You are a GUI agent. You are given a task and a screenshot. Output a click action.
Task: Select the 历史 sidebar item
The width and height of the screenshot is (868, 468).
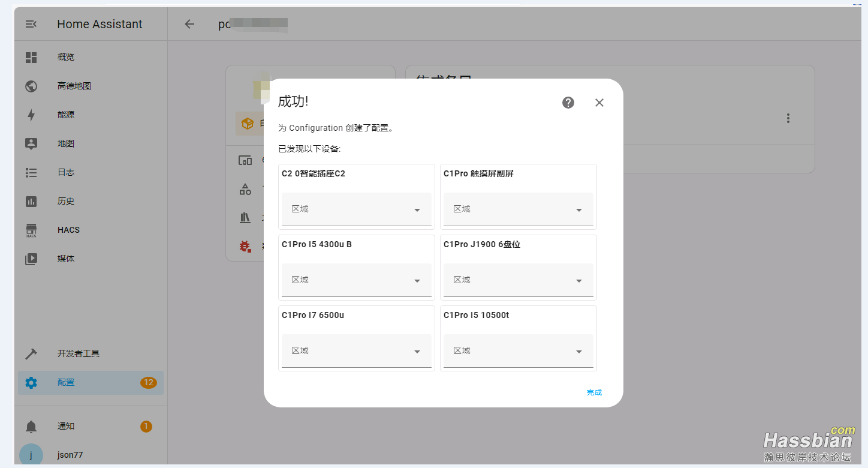(91, 201)
